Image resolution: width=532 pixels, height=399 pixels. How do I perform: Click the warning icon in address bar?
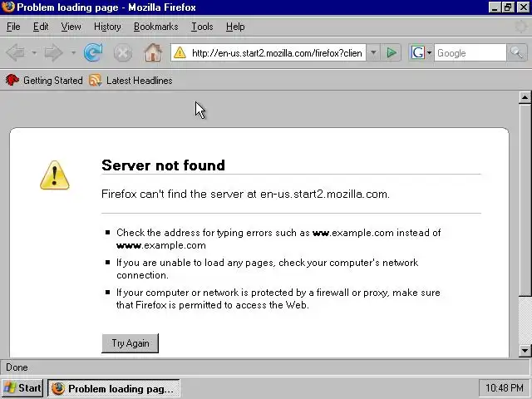tap(180, 52)
